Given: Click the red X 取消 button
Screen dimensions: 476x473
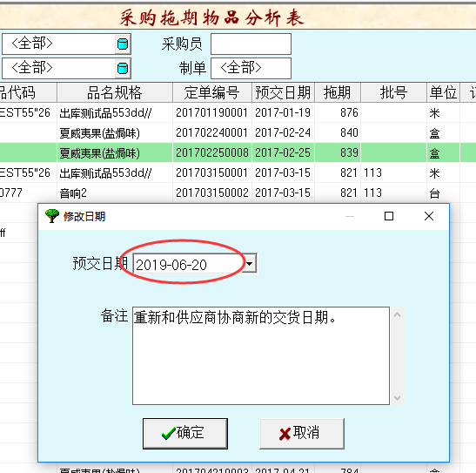Looking at the screenshot, I should (302, 433).
